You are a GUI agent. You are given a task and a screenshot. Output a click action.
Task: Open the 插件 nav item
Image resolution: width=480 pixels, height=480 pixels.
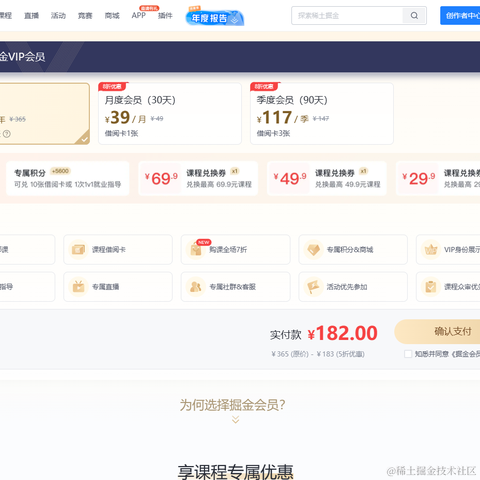(165, 15)
